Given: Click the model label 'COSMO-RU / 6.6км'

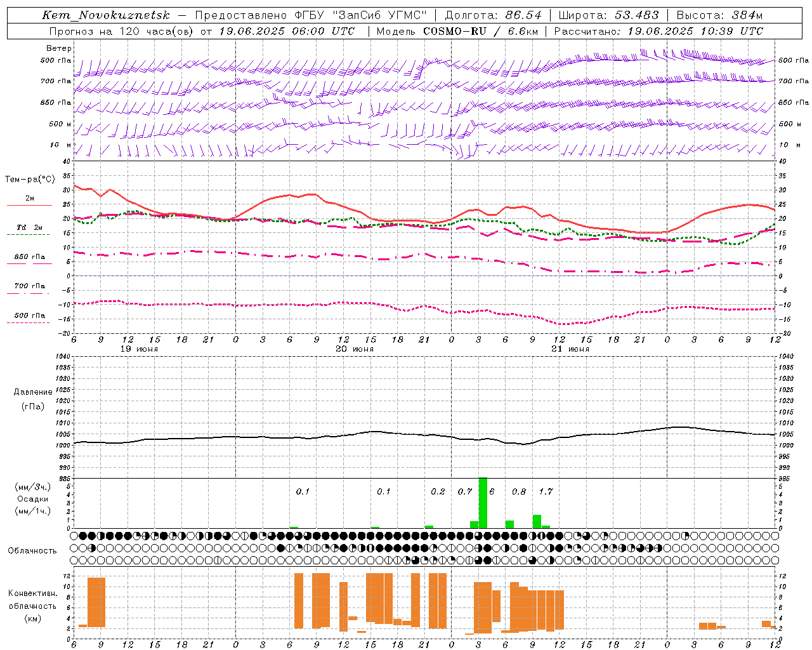Looking at the screenshot, I should pos(480,31).
